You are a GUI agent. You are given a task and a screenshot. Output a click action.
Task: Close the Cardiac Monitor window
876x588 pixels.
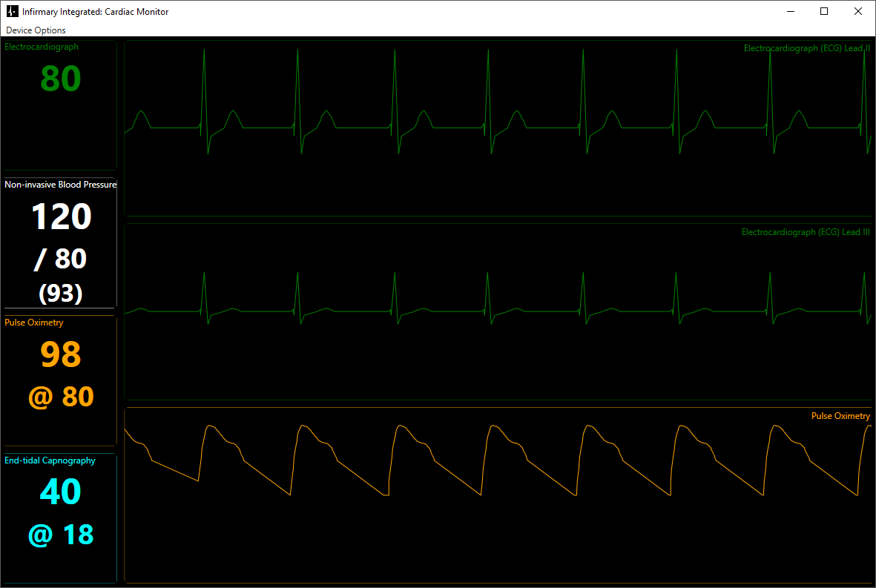coord(858,11)
